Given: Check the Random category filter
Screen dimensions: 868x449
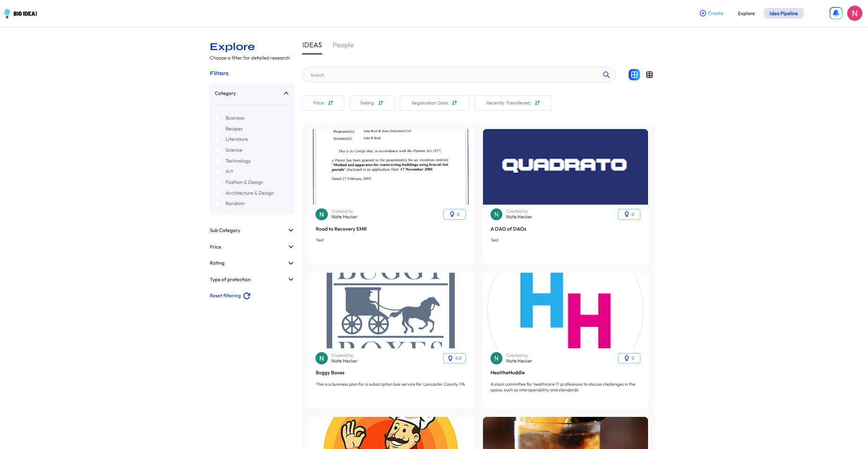Looking at the screenshot, I should [x=218, y=204].
